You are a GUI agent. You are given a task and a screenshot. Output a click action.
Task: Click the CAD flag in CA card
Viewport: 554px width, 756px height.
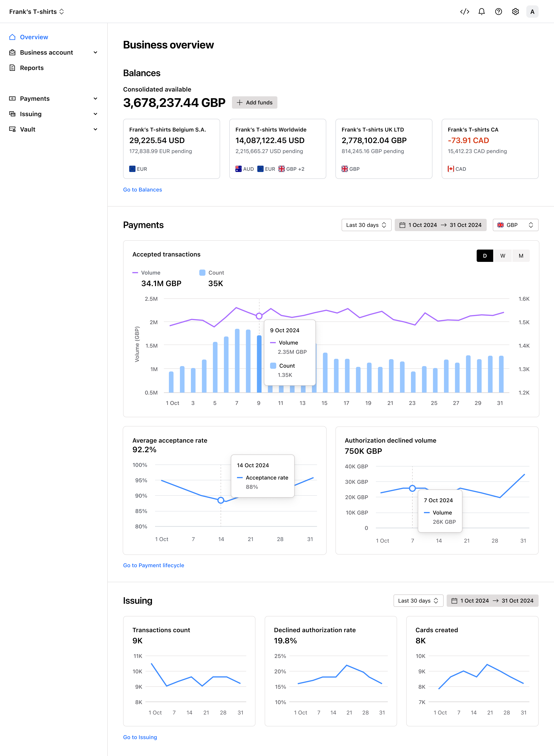pyautogui.click(x=451, y=169)
